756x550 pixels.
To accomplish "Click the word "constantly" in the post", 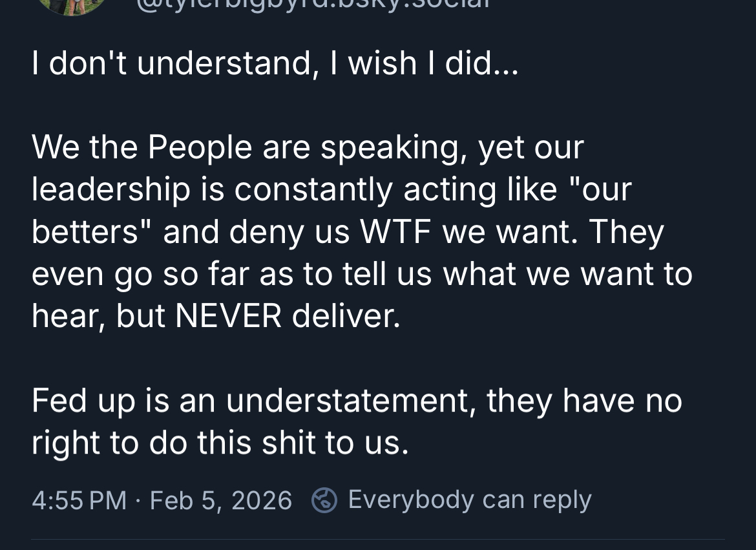I will (x=313, y=190).
